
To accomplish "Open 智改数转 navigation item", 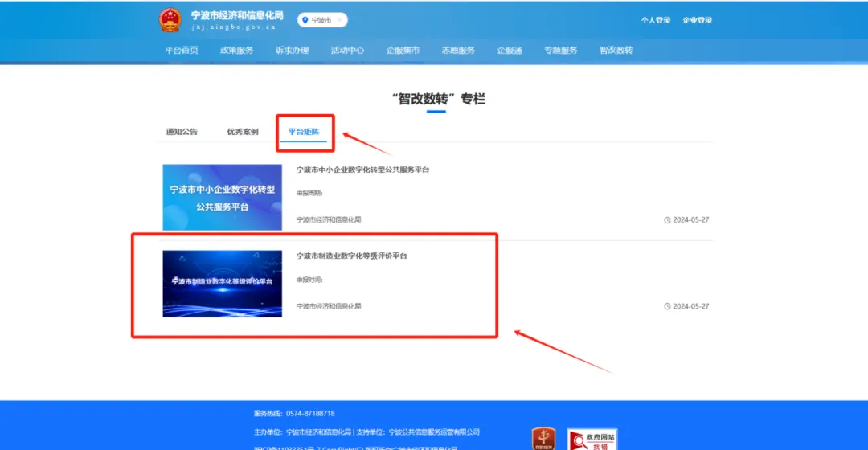I will [616, 50].
